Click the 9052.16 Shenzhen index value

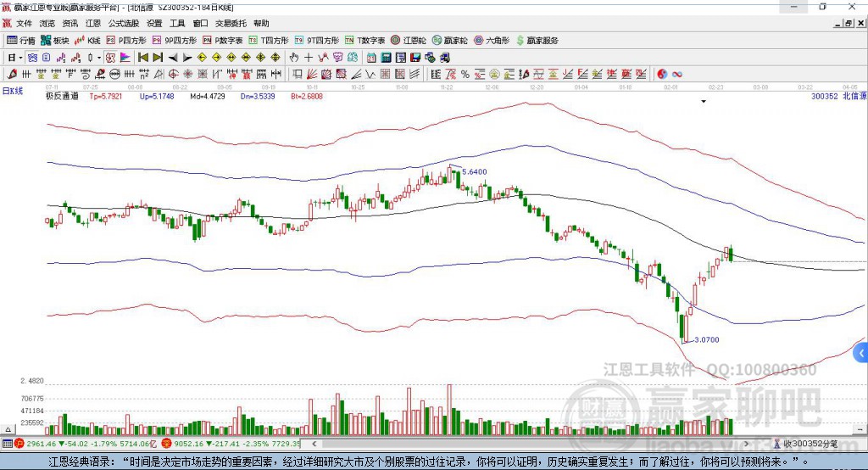tap(189, 444)
